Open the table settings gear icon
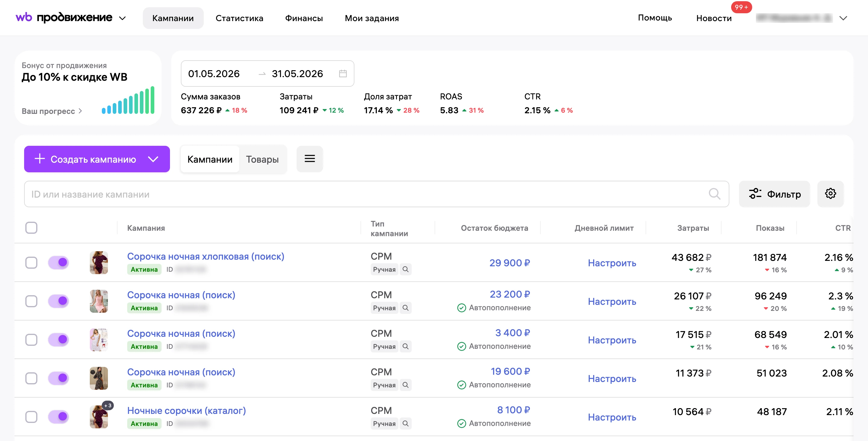 pyautogui.click(x=830, y=194)
